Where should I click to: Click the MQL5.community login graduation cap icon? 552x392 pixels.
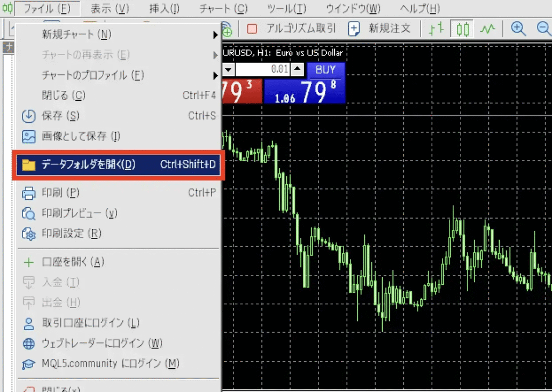coord(27,364)
